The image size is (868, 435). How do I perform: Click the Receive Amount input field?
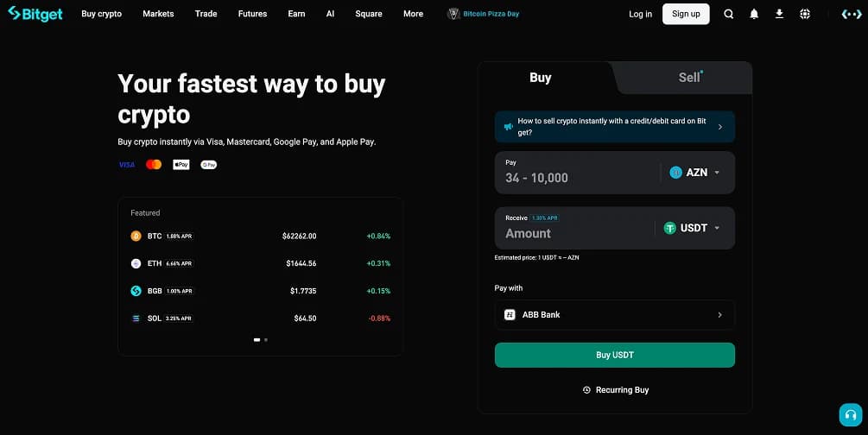(576, 234)
